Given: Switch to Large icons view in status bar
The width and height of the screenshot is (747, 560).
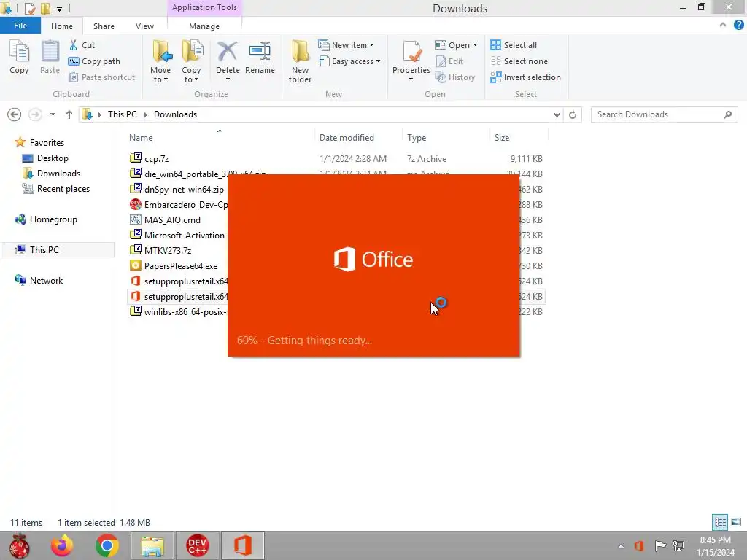Looking at the screenshot, I should coord(735,522).
